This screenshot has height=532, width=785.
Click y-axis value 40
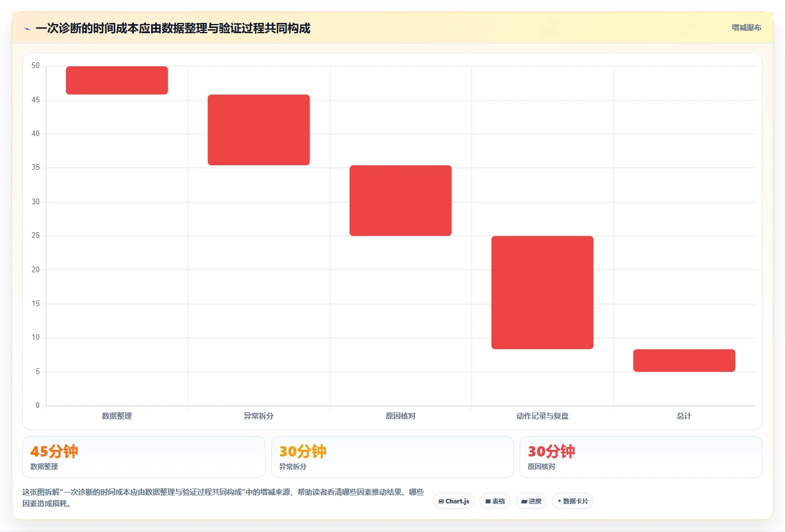pyautogui.click(x=35, y=134)
